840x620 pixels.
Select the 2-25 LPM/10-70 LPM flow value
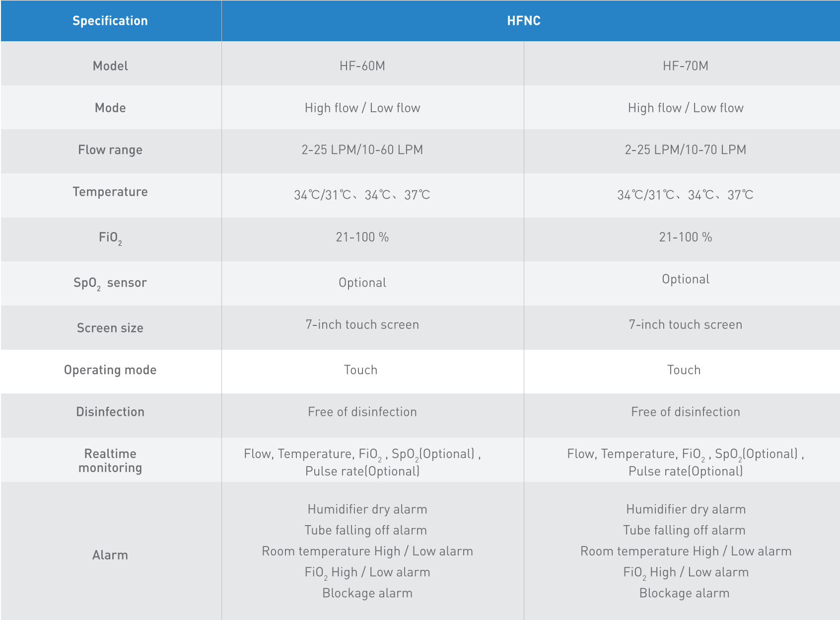click(x=686, y=150)
